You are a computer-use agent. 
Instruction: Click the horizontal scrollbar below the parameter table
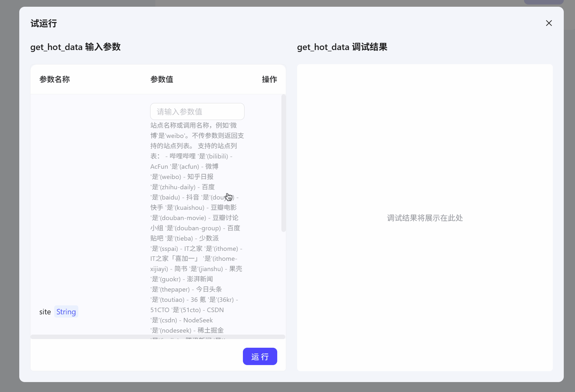point(158,337)
